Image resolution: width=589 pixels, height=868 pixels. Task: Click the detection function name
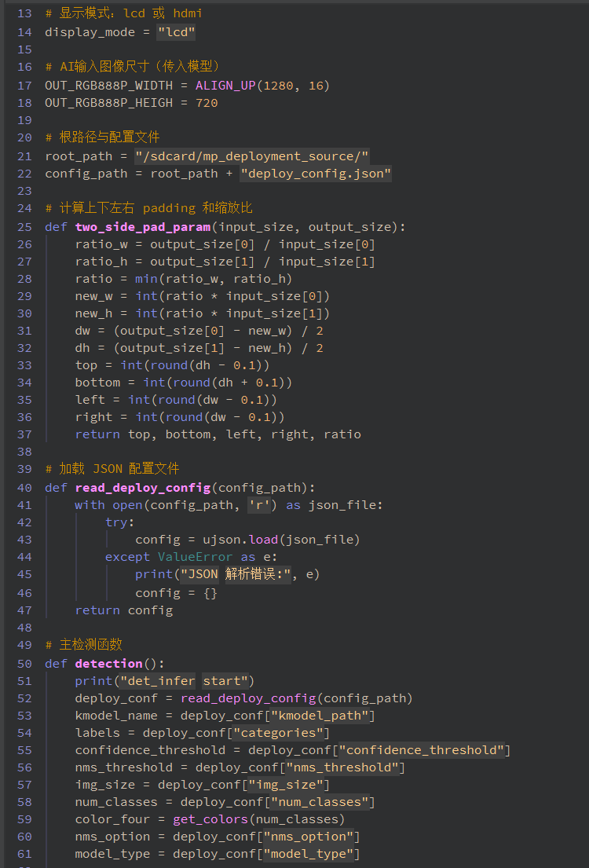coord(108,664)
